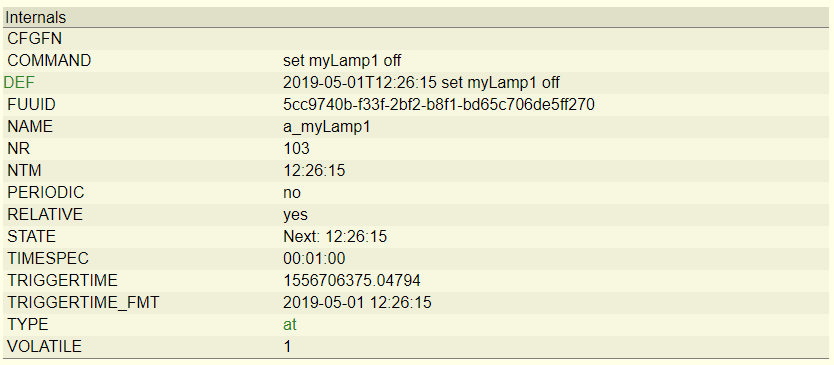Screen dimensions: 834x365
Task: Click the TRIGGERTIME_FMT date value
Action: (357, 303)
